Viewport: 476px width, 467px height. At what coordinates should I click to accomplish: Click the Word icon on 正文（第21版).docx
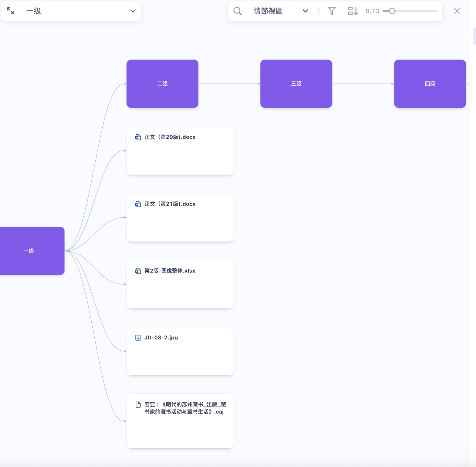(x=138, y=204)
